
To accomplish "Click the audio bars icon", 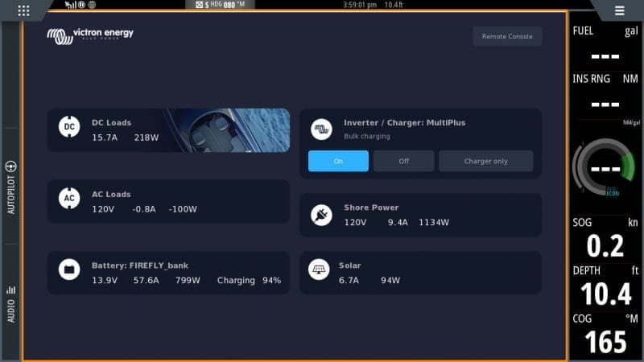I will [x=10, y=290].
